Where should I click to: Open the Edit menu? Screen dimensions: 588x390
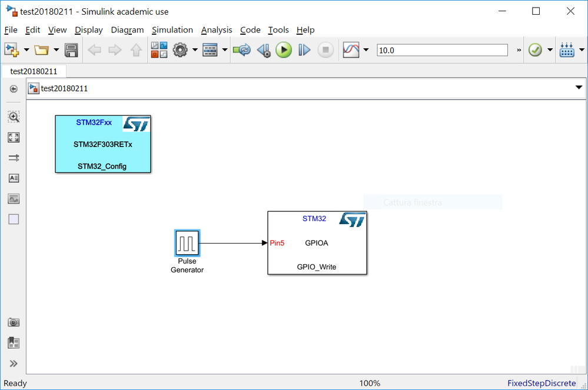(x=32, y=30)
